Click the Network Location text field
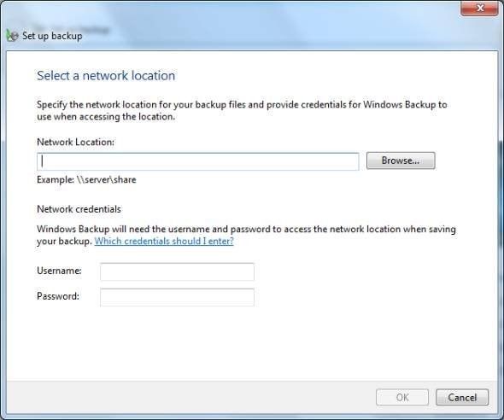This screenshot has width=504, height=420. tap(198, 161)
